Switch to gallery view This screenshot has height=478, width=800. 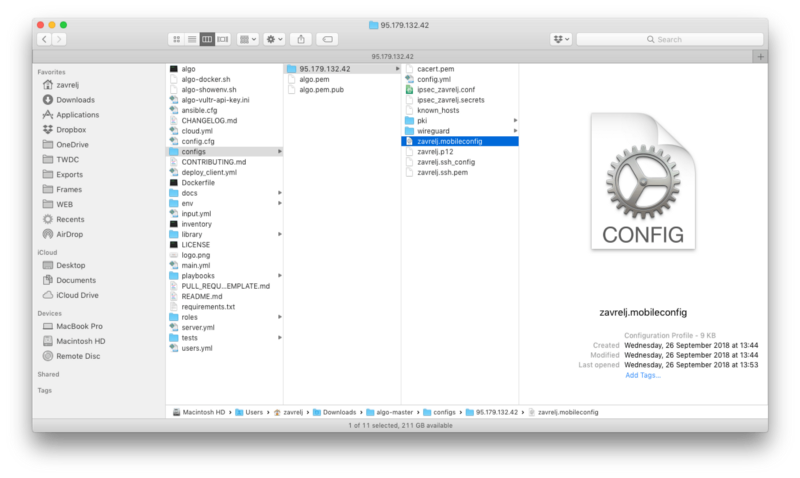coord(222,39)
